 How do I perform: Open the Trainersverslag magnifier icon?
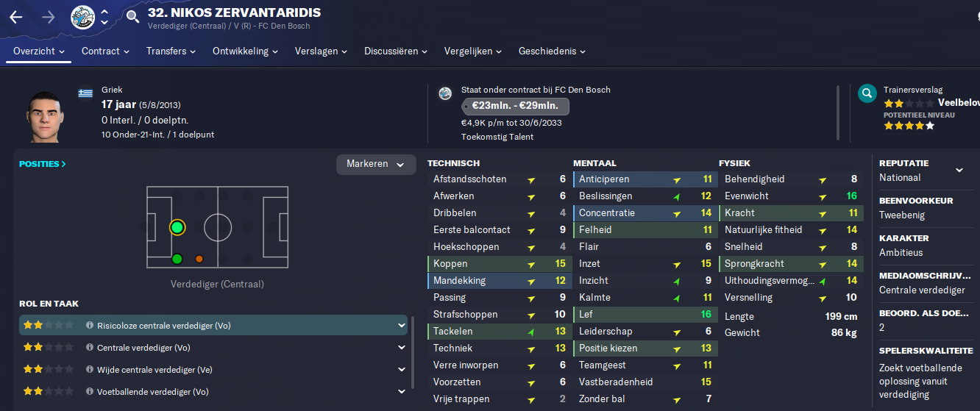pyautogui.click(x=867, y=93)
